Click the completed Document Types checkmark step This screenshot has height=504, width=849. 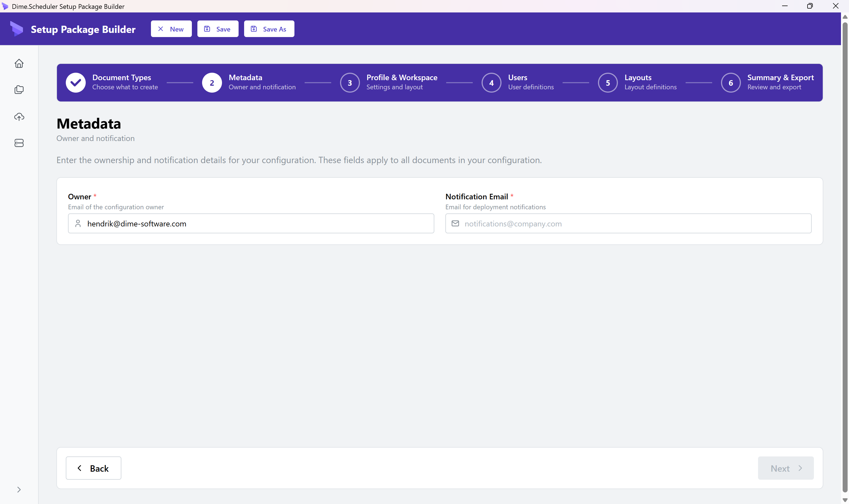[75, 83]
